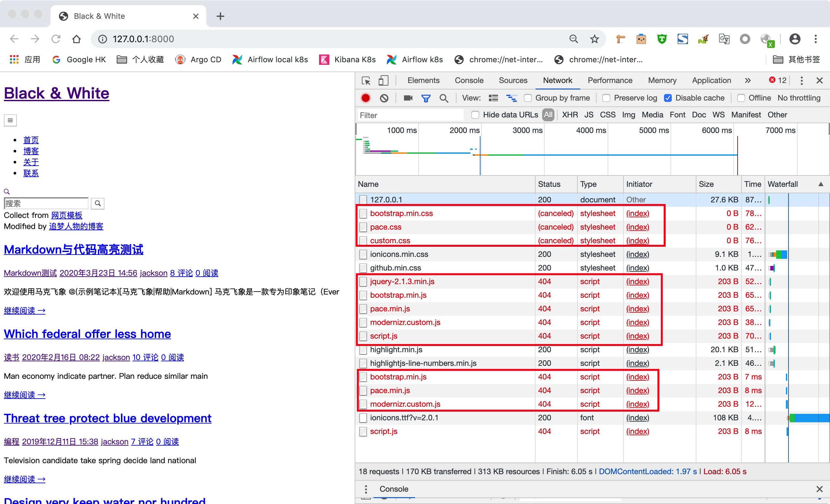
Task: Clear the network log with the clear icon
Action: 384,98
